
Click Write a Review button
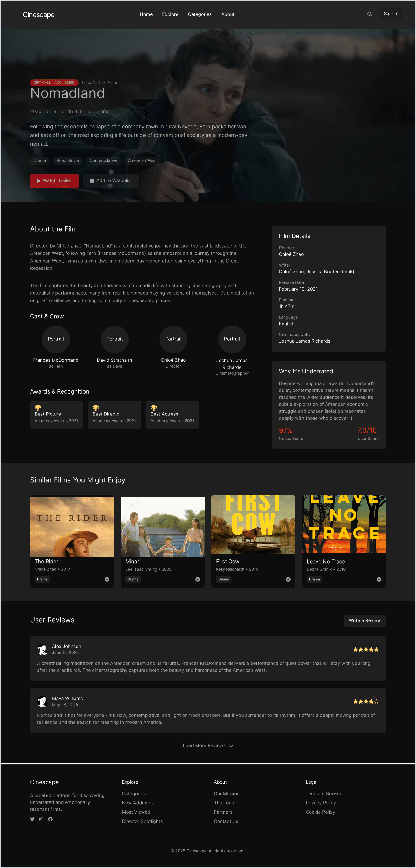tap(365, 621)
